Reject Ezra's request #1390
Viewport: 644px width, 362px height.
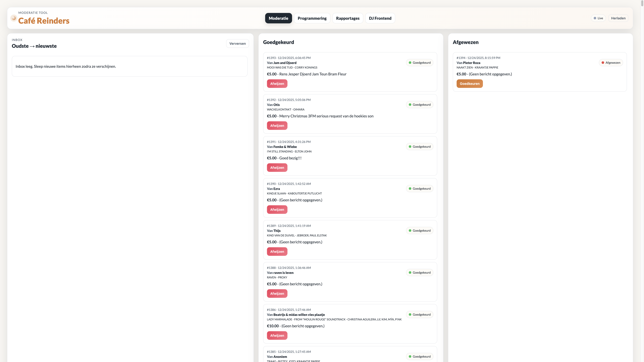click(277, 210)
